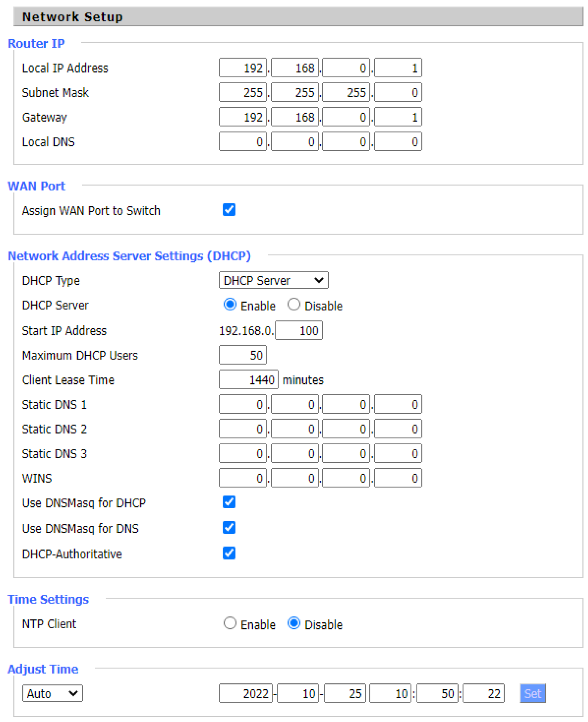Select Disable for NTP Client
Image resolution: width=588 pixels, height=722 pixels.
[294, 623]
